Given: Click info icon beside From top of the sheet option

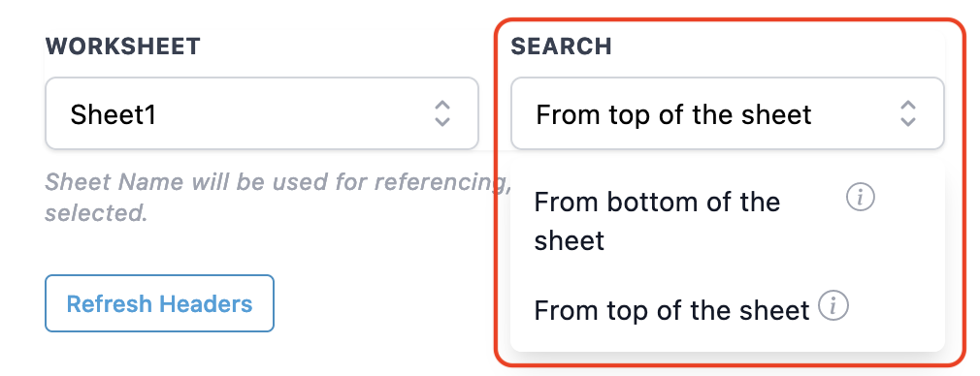Looking at the screenshot, I should (x=834, y=306).
